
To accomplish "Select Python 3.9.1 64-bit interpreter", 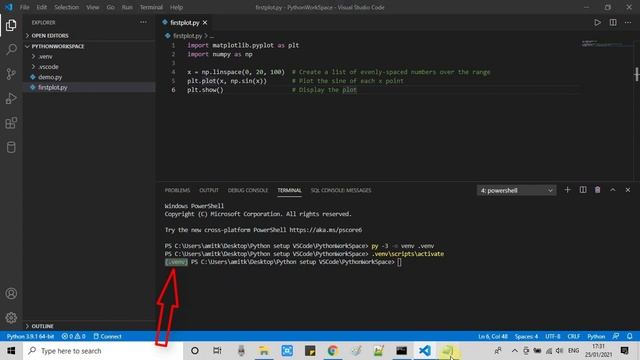I will [x=30, y=336].
